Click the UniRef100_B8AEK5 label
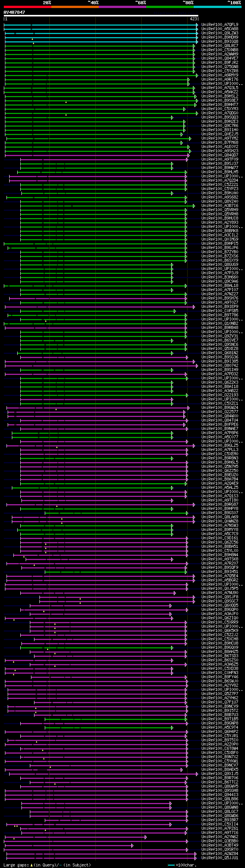Image resolution: width=245 pixels, height=868 pixels. click(220, 769)
